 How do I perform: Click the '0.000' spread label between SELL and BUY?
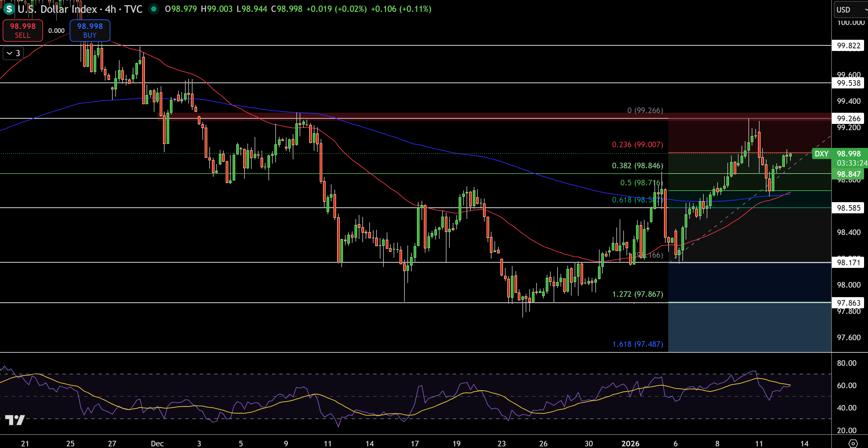56,31
